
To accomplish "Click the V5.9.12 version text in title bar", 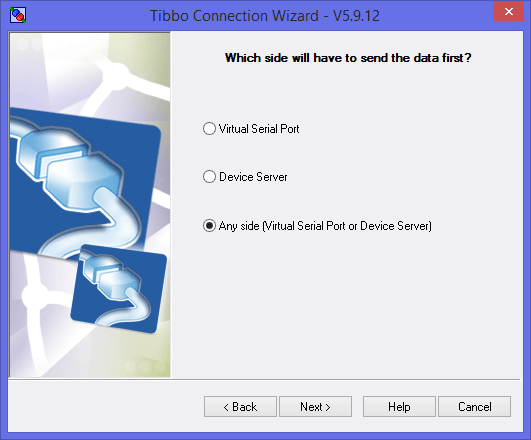I will 356,16.
